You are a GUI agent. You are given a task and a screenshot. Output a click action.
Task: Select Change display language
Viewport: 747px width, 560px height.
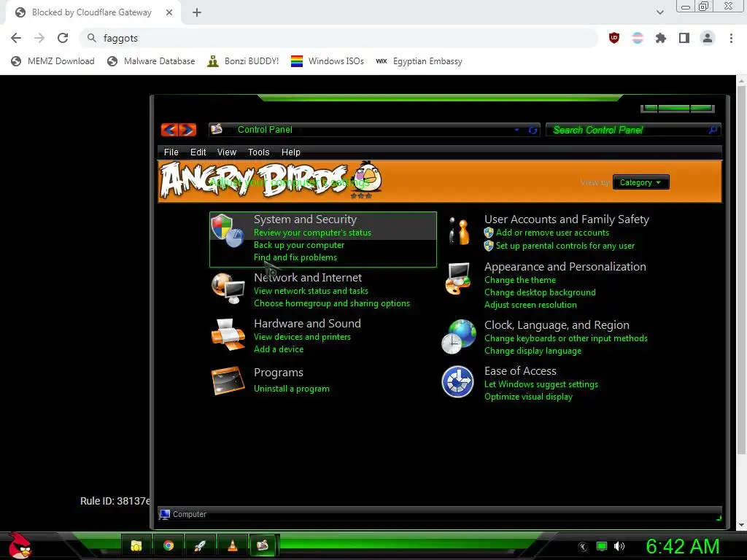pos(533,351)
